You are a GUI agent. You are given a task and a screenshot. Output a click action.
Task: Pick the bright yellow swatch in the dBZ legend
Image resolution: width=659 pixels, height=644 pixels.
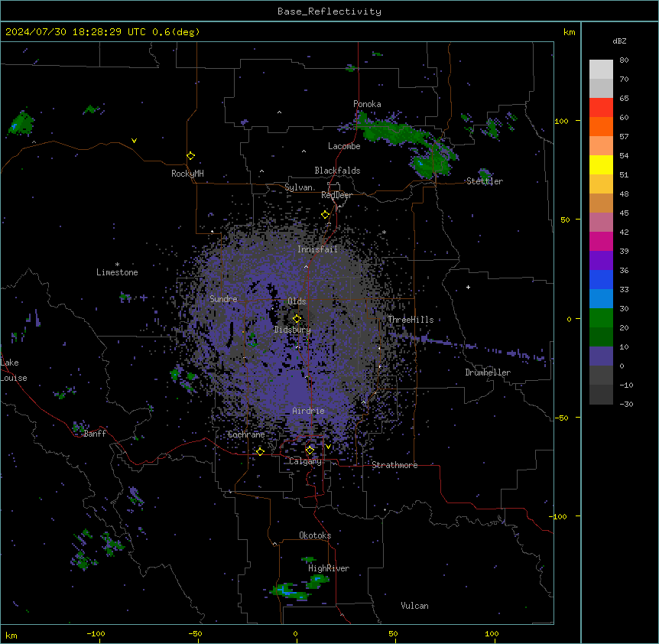[x=601, y=164]
